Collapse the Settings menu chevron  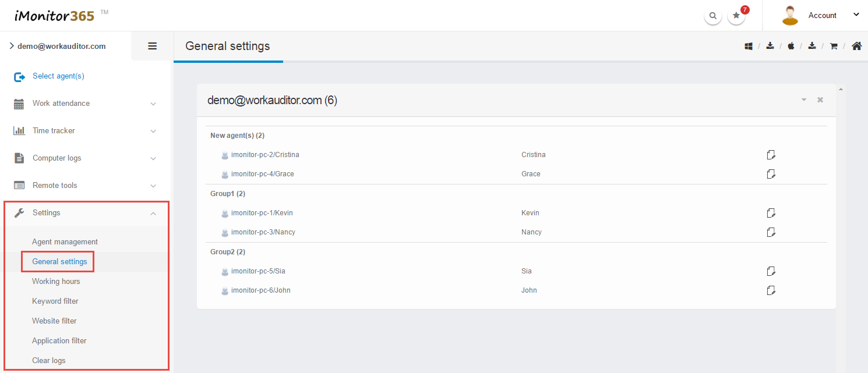pos(153,213)
